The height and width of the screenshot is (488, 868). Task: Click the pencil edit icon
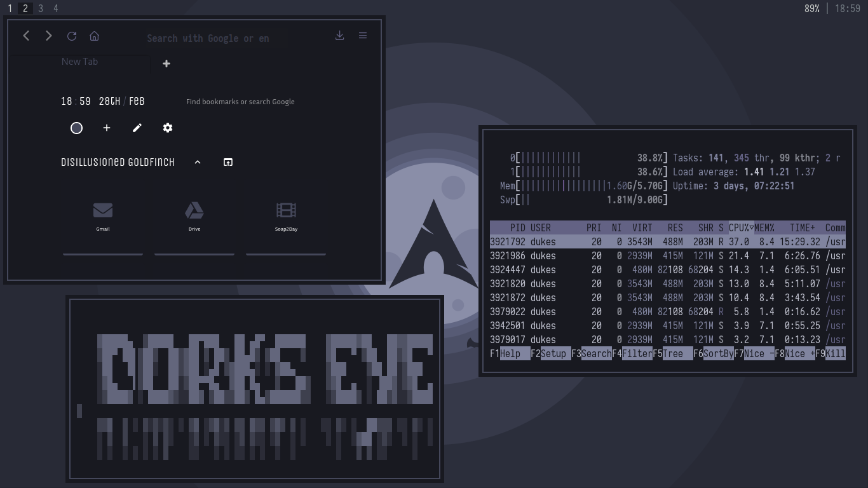(x=137, y=128)
